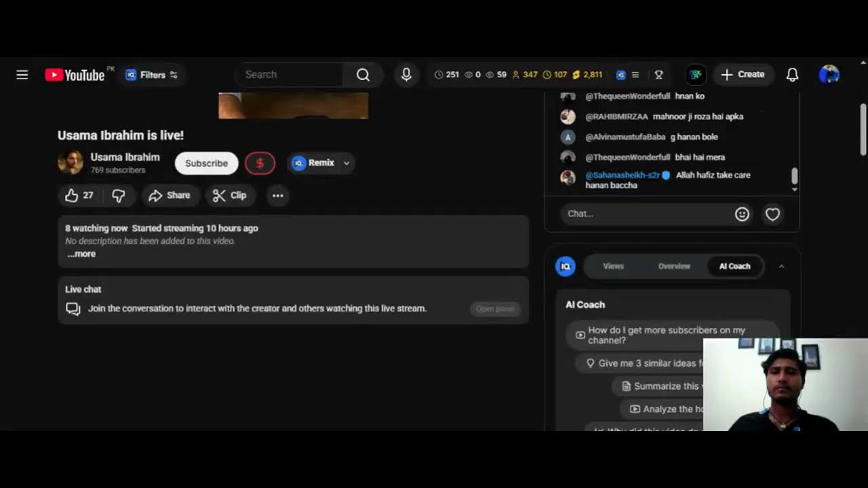
Task: Click the 347 subscriber stat
Action: [525, 75]
